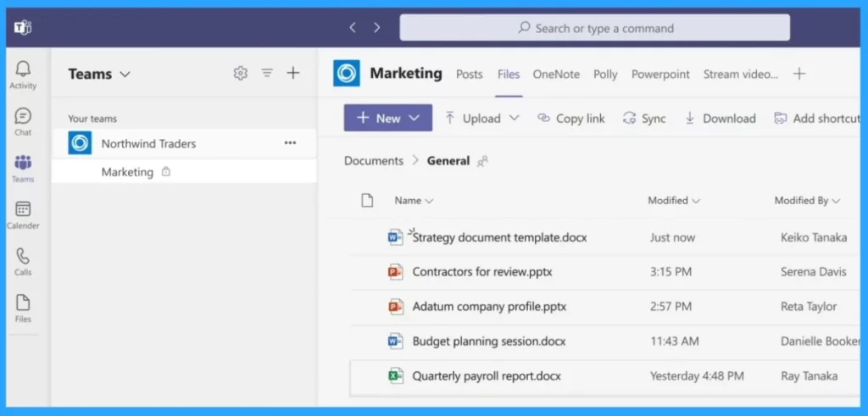Go back with the left arrow
The image size is (868, 416).
[353, 28]
